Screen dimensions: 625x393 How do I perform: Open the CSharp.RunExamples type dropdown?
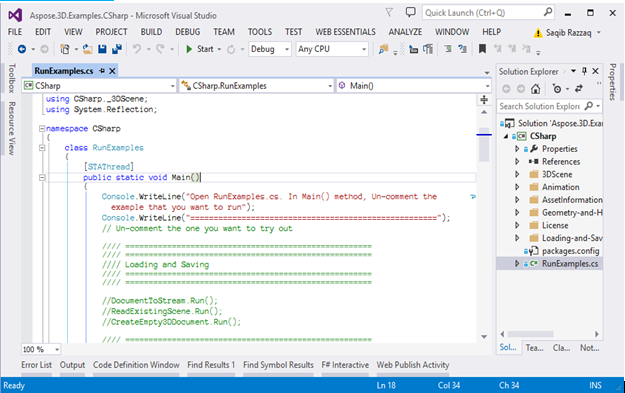point(256,86)
